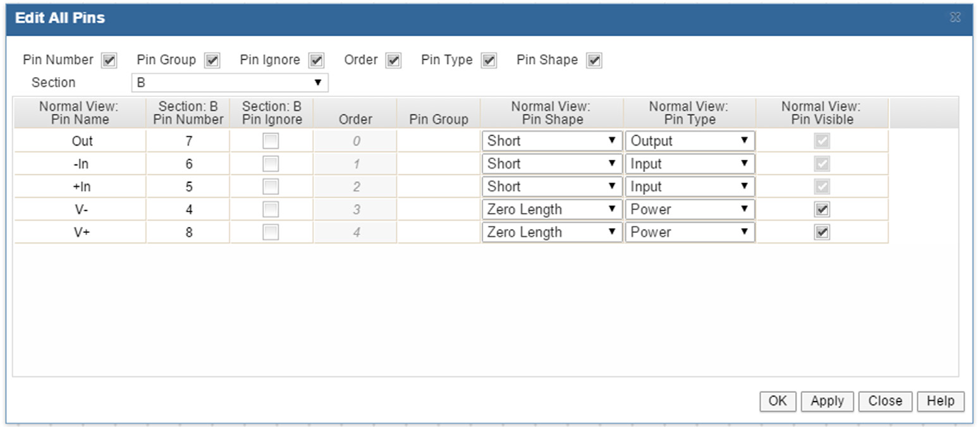Uncheck the Pin Number checkbox
Screen dimensions: 980x427
pyautogui.click(x=109, y=61)
